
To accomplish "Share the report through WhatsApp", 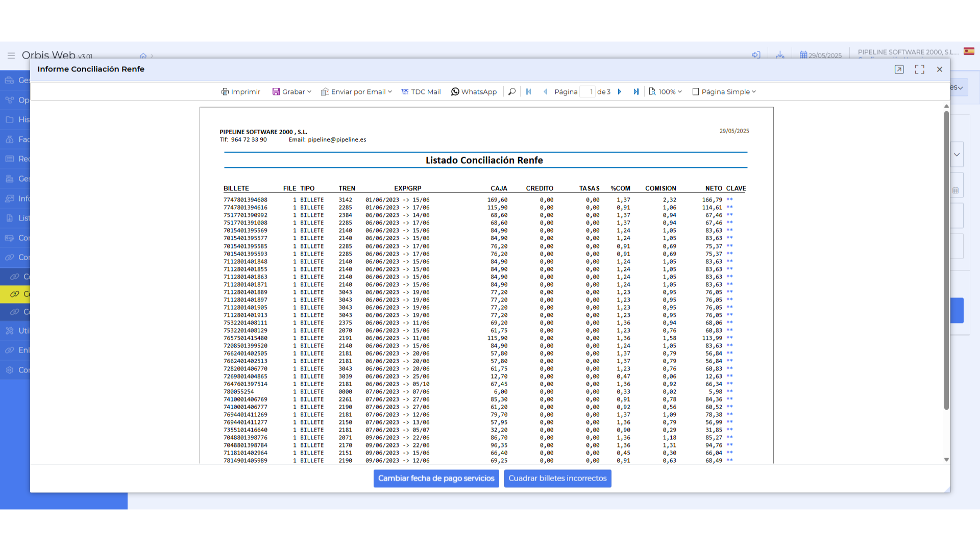I will [x=474, y=92].
